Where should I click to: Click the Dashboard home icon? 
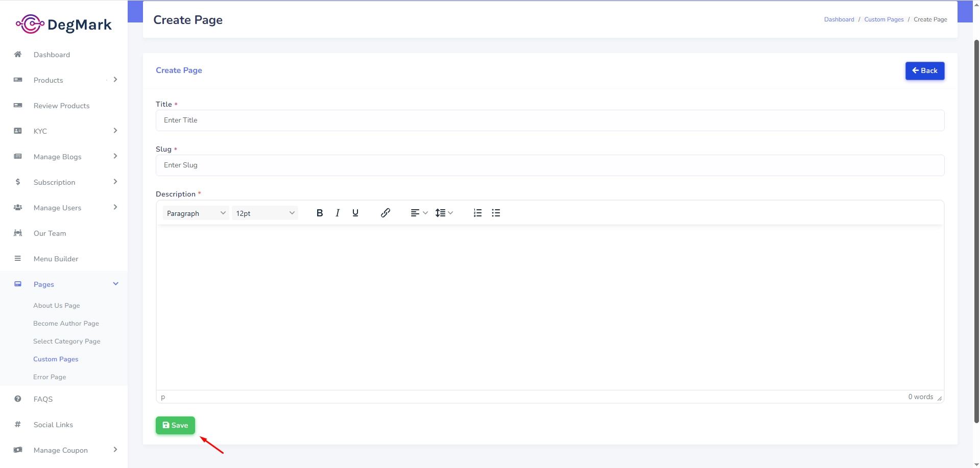click(x=18, y=54)
